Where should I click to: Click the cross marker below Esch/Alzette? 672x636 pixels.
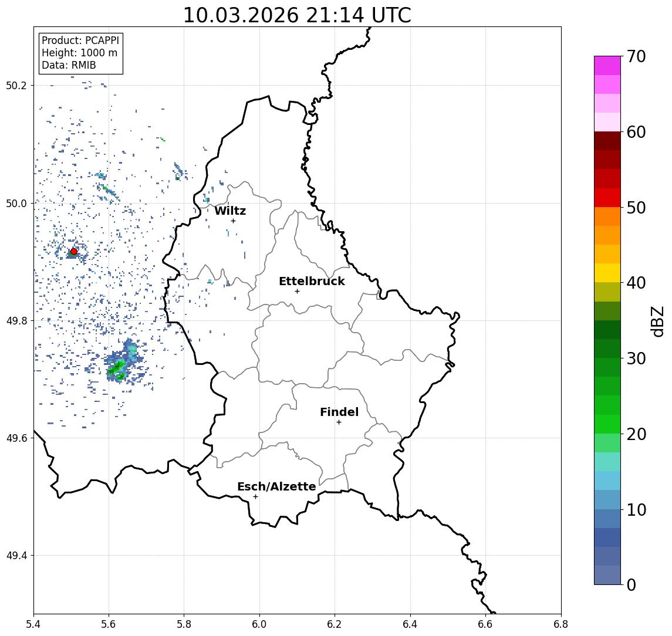pyautogui.click(x=255, y=497)
